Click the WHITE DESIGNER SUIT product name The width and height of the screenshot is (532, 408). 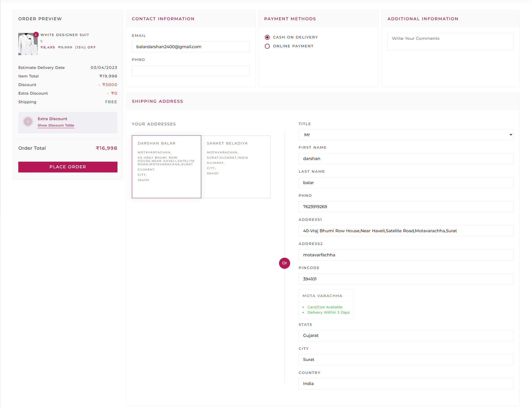(x=65, y=35)
